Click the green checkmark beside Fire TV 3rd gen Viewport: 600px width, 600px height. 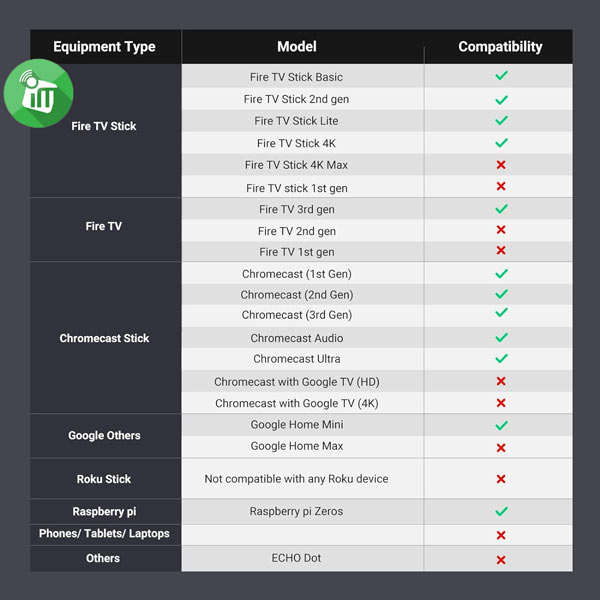click(x=501, y=209)
